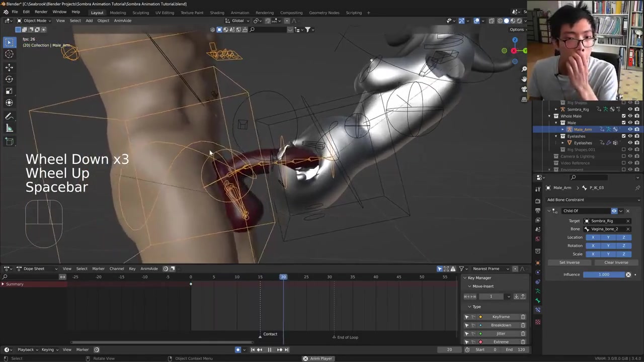The height and width of the screenshot is (362, 644).
Task: Open the Add Bone Constraint dropdown
Action: (594, 200)
